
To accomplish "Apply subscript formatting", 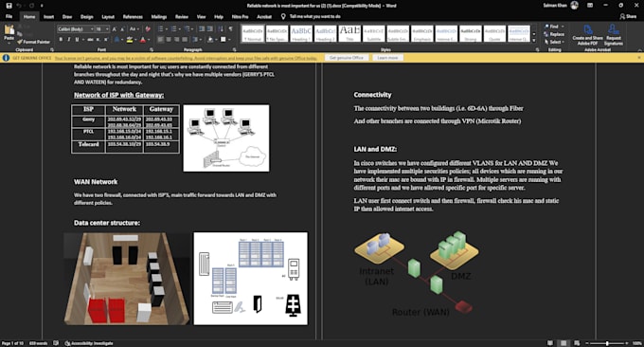I will [x=98, y=40].
